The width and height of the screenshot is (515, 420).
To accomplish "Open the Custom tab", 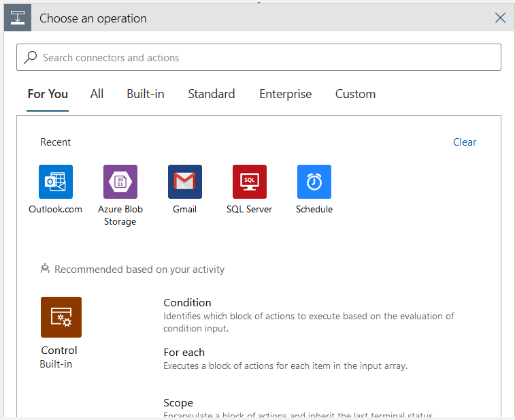I will [355, 94].
